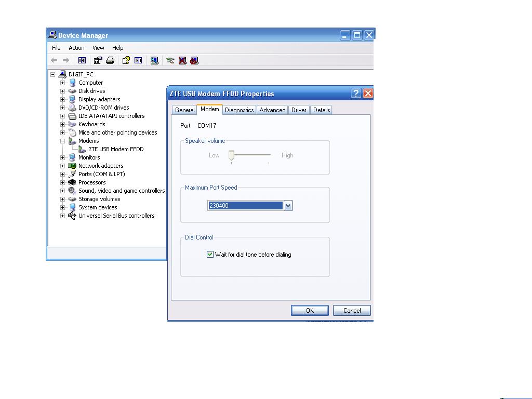Collapse the Modems node
Screen dimensions: 532x399
62,141
